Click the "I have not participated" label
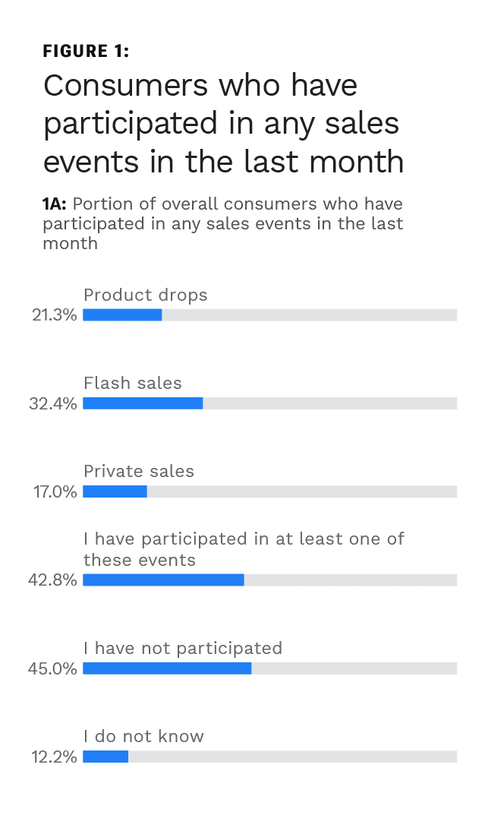Image resolution: width=504 pixels, height=831 pixels. tap(183, 648)
